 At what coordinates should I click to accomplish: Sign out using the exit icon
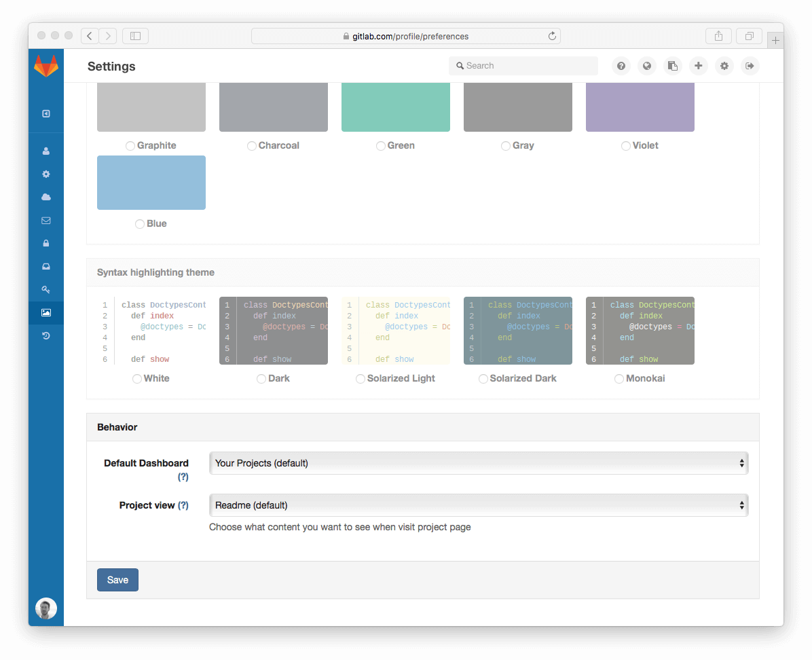tap(750, 66)
